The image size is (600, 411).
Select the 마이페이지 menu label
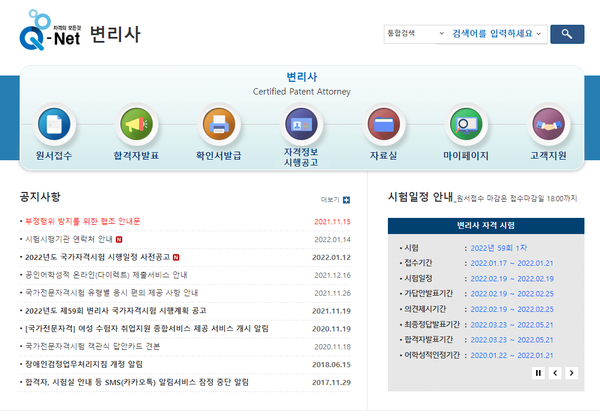466,156
